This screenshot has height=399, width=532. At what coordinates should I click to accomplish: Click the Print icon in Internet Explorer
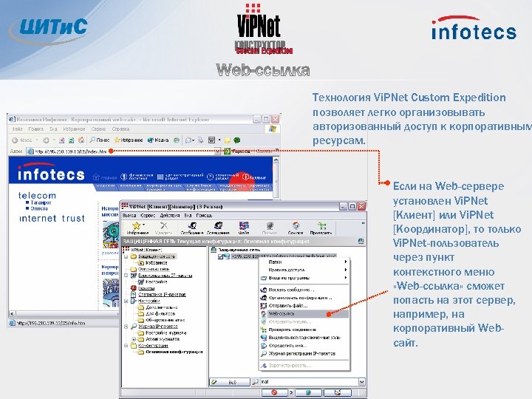tap(201, 140)
